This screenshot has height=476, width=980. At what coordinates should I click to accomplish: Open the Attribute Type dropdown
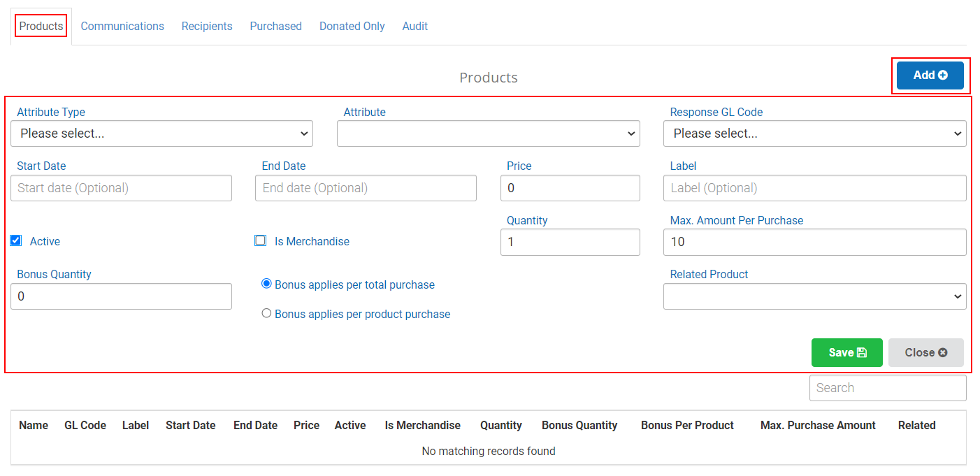(x=161, y=134)
